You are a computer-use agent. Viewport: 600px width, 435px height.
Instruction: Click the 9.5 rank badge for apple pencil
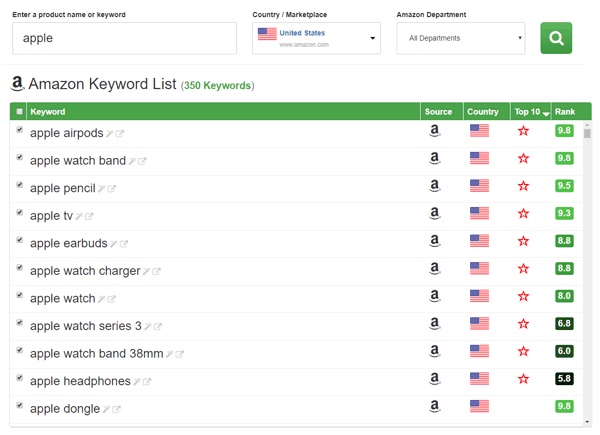click(564, 186)
